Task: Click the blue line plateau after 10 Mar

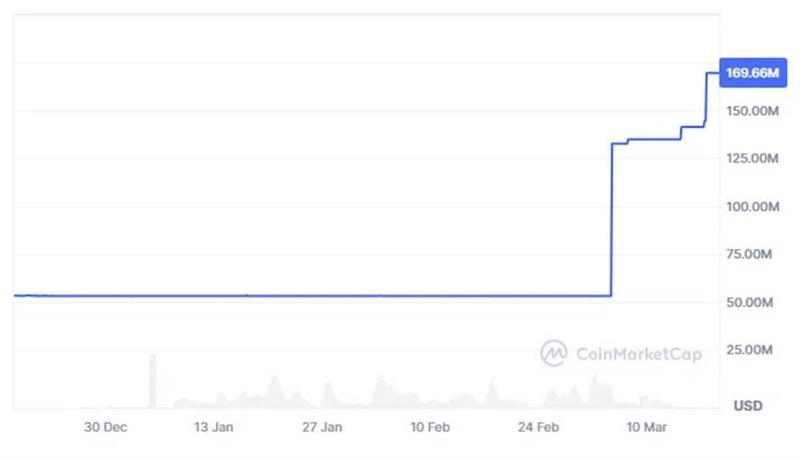Action: pos(655,139)
